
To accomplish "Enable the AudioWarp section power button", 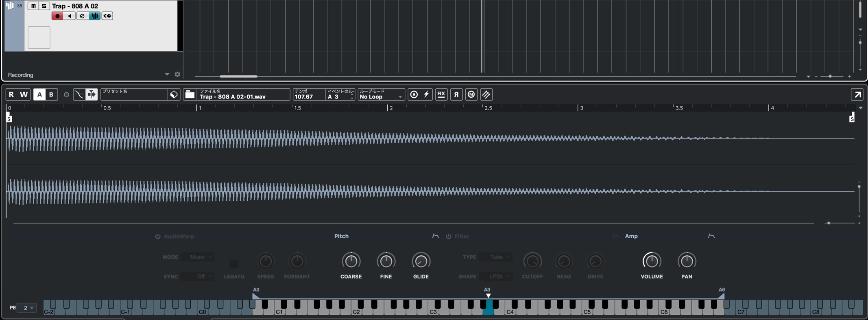I will 158,236.
